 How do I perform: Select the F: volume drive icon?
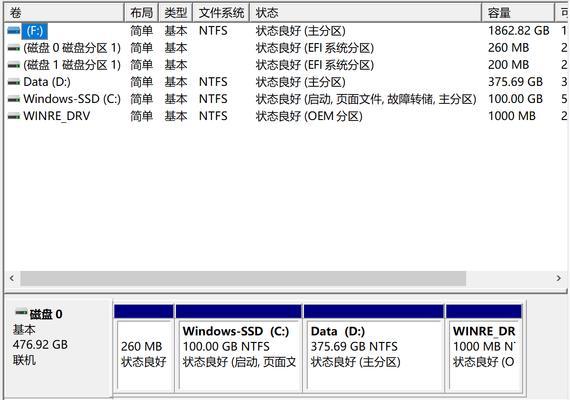pos(13,31)
